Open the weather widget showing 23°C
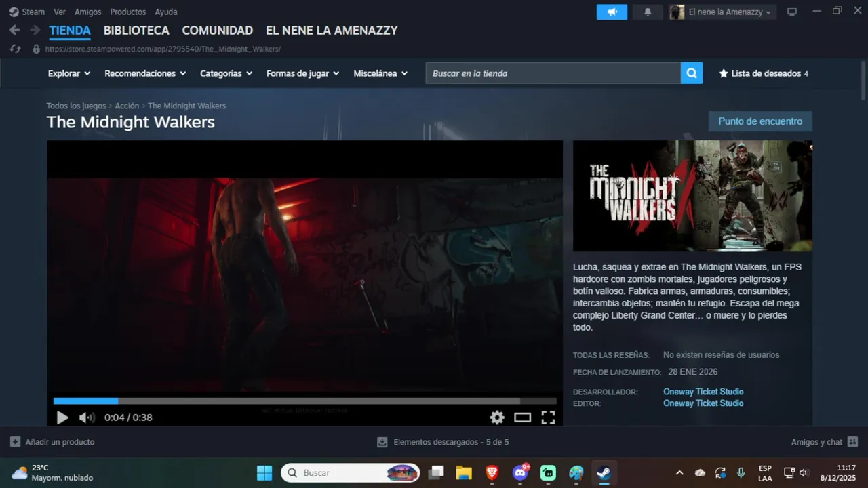Screen dimensions: 868x488 coord(52,472)
